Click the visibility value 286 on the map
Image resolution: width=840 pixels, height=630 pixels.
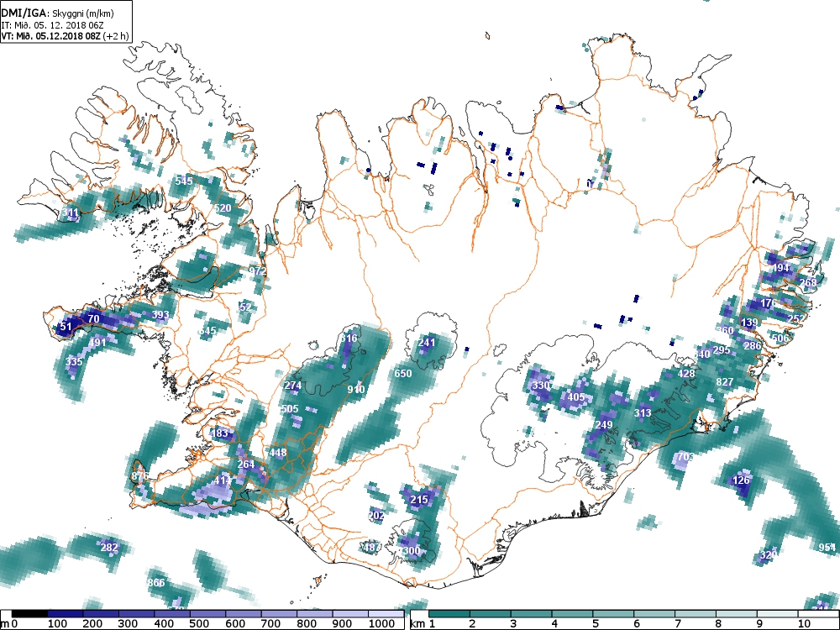[752, 345]
